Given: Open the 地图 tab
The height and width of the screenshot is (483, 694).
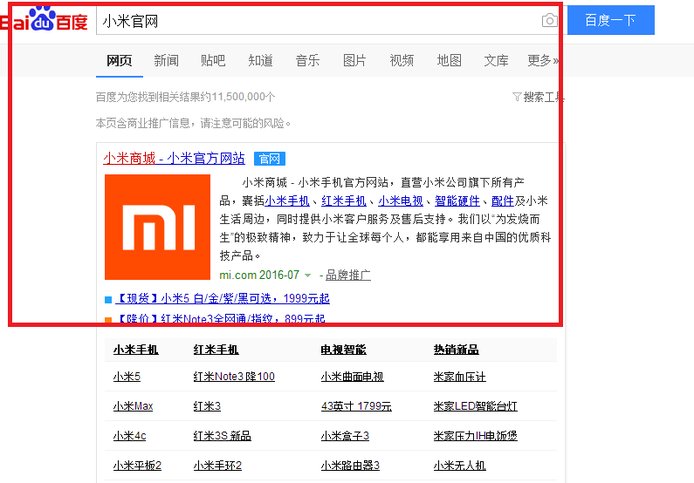Looking at the screenshot, I should click(449, 61).
